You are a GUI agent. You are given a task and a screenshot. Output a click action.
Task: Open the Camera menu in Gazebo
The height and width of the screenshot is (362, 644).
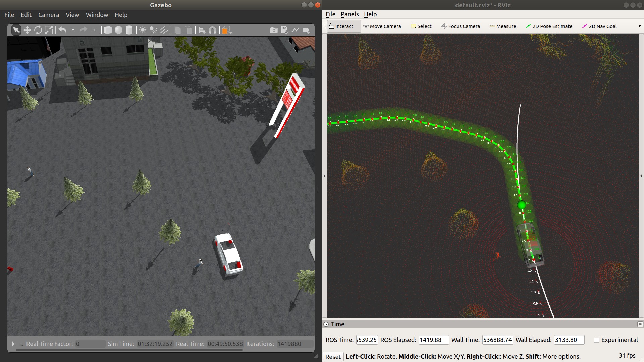(x=49, y=15)
